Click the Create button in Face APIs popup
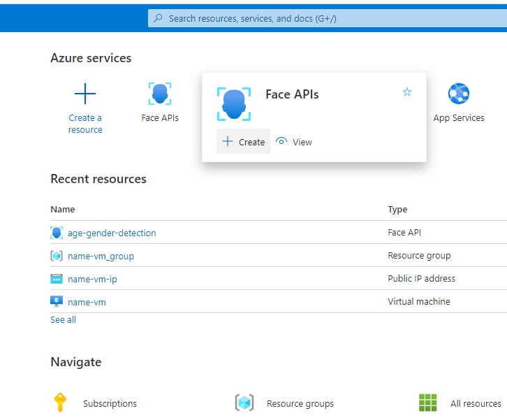The width and height of the screenshot is (507, 420). [x=243, y=141]
